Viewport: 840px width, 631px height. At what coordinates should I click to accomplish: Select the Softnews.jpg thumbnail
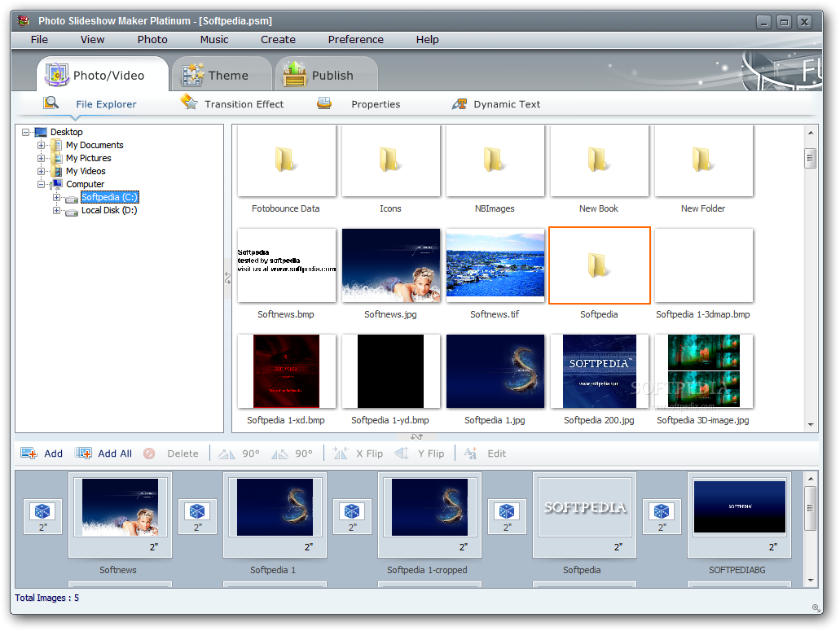390,266
